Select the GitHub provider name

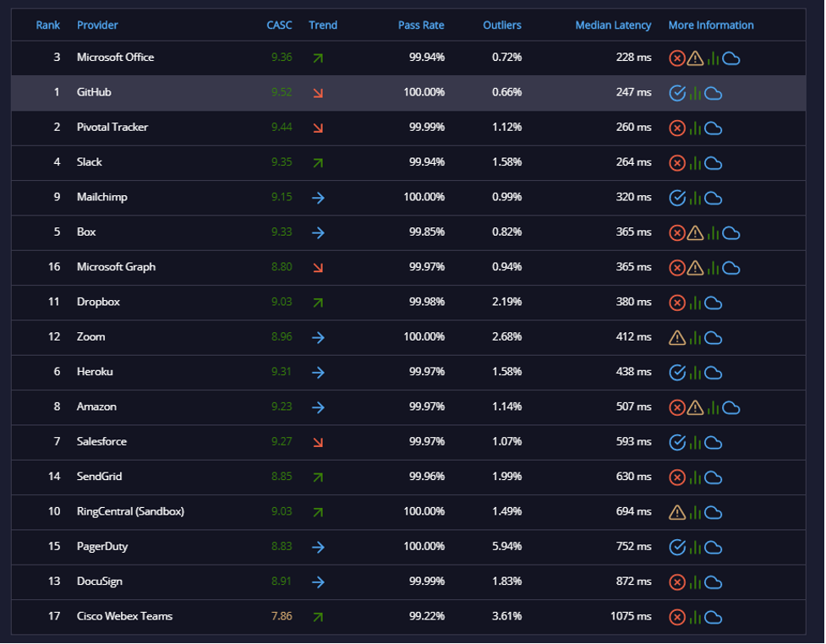tap(94, 92)
